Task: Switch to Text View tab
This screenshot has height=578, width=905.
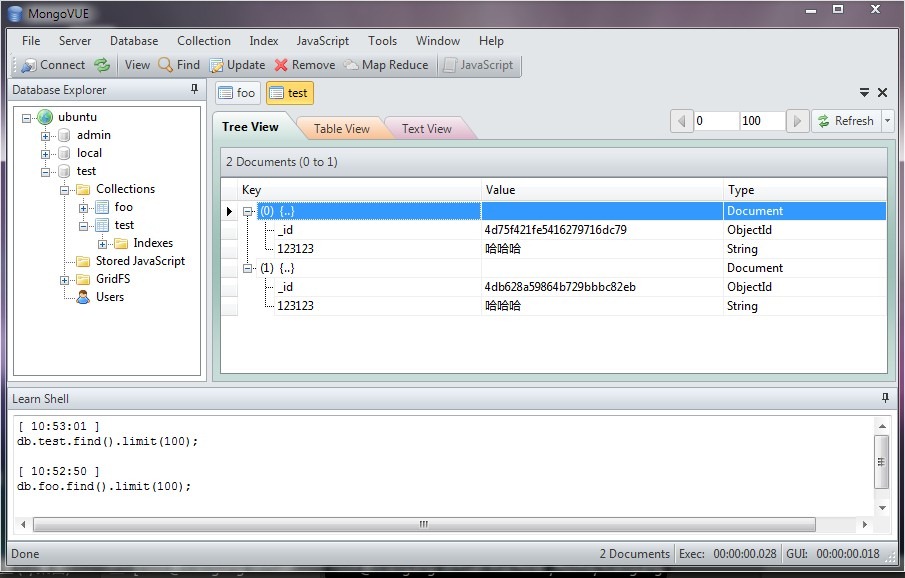Action: tap(427, 129)
